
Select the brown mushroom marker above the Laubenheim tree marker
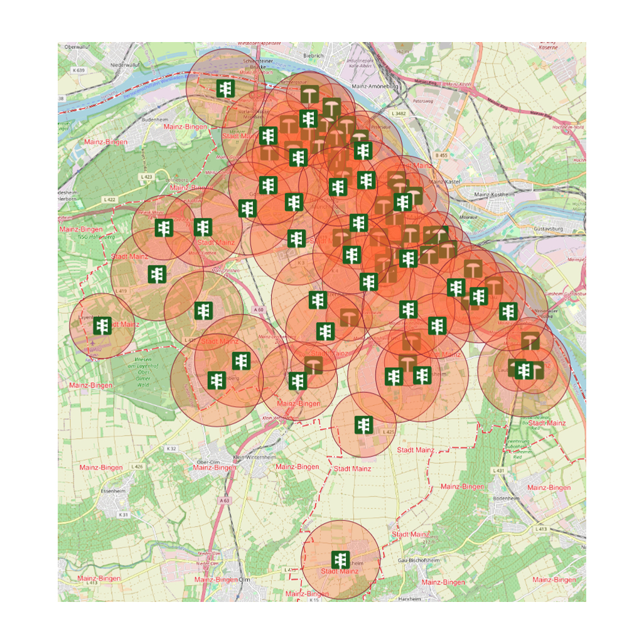click(530, 341)
